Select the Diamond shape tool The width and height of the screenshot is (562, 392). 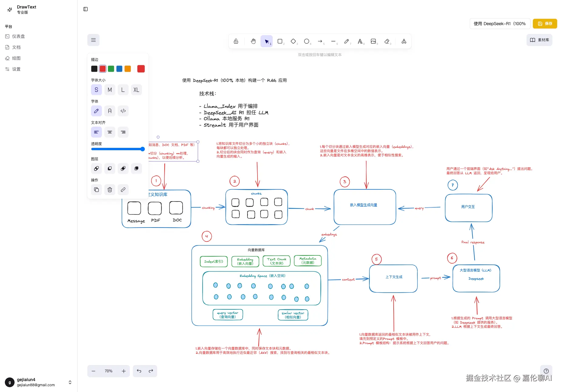tap(293, 41)
